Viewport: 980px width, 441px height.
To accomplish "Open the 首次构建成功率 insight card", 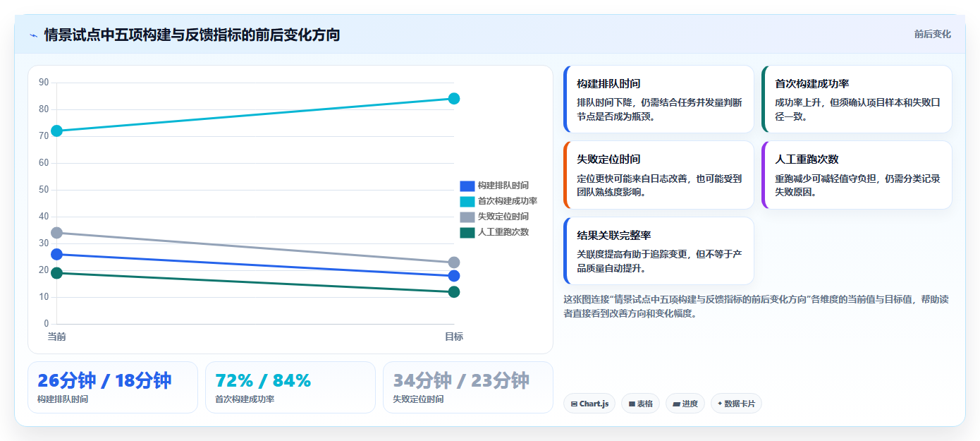I will (857, 99).
